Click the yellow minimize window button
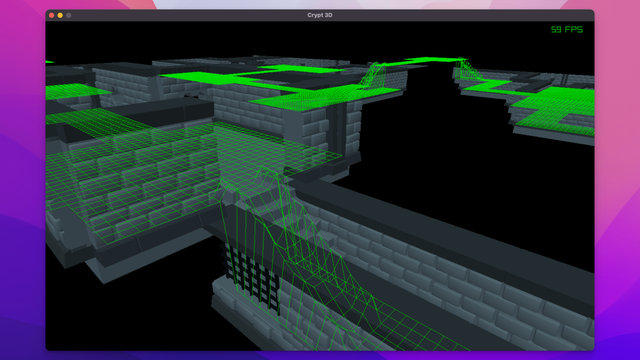Image resolution: width=640 pixels, height=360 pixels. pos(60,15)
